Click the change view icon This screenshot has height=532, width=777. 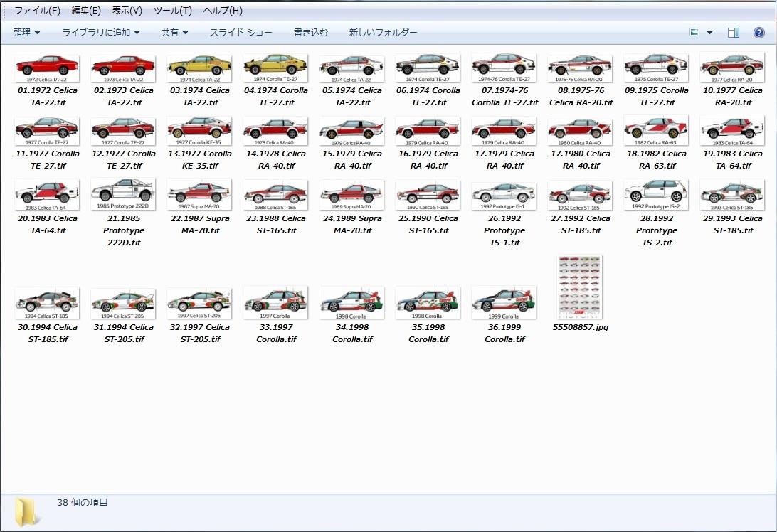(694, 33)
